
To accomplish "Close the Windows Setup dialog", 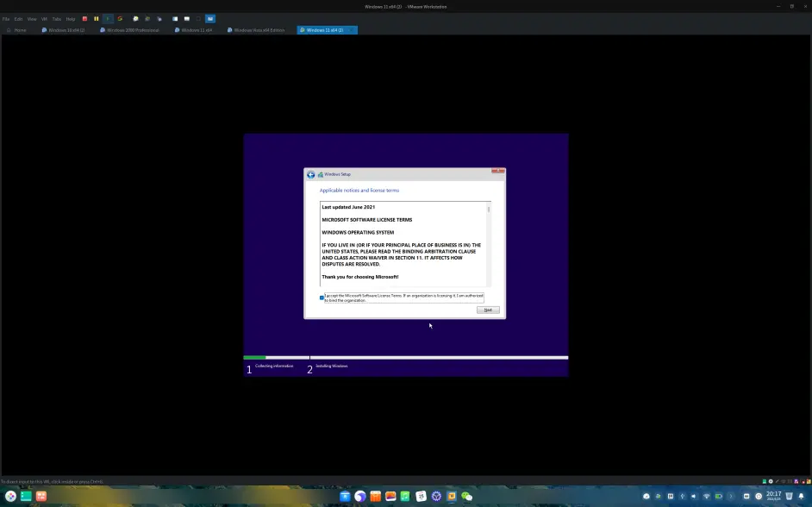I will pos(498,171).
